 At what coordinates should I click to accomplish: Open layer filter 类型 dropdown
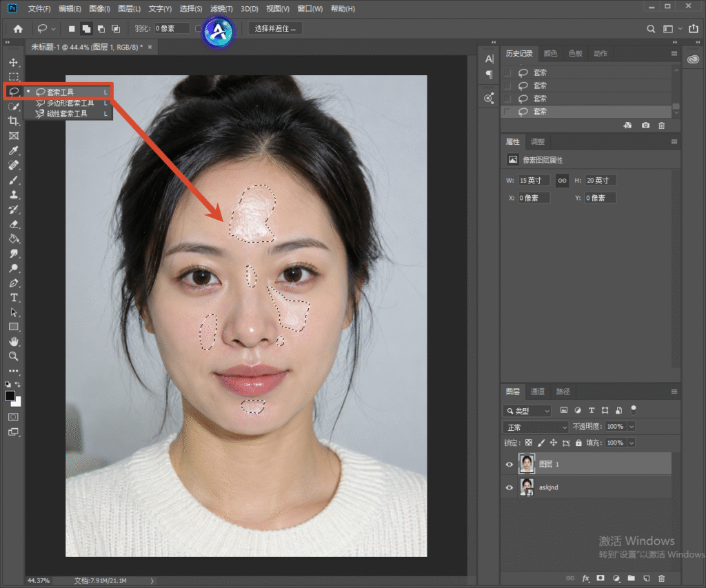[x=527, y=411]
